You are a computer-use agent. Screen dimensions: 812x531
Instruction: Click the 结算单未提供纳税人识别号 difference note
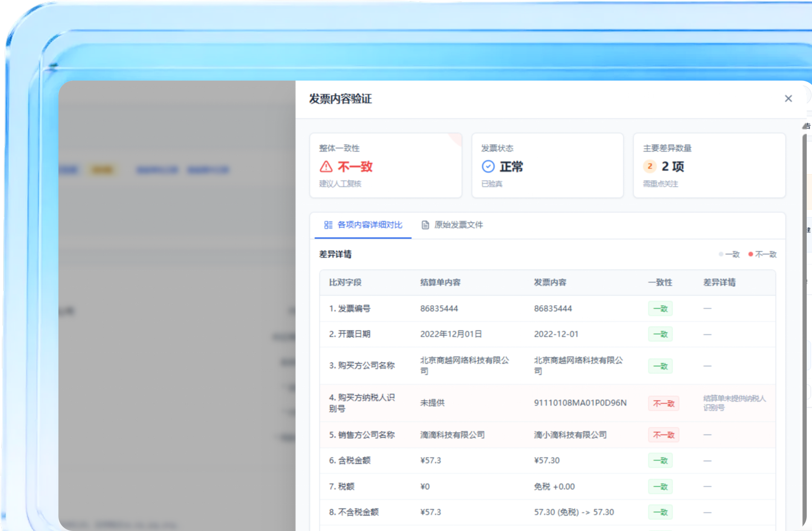(734, 403)
